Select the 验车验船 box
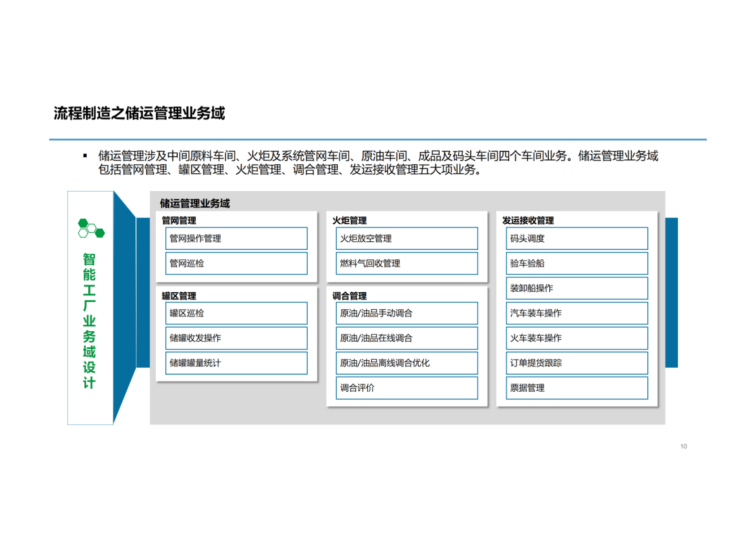 576,263
